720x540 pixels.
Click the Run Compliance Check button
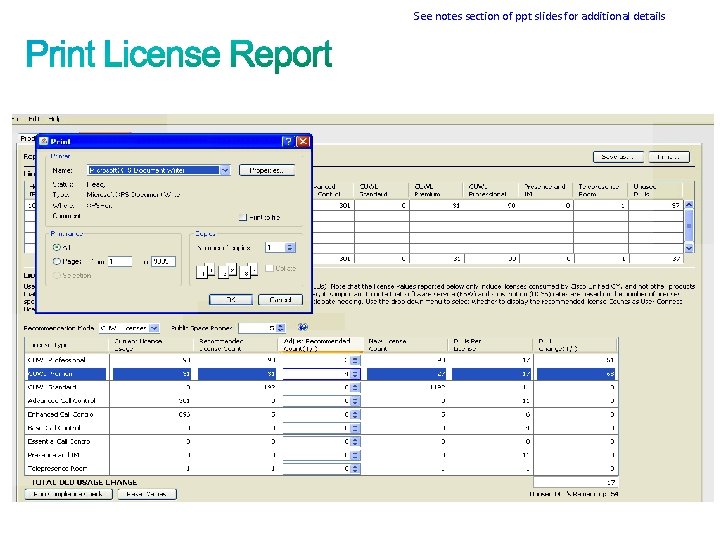click(x=68, y=494)
